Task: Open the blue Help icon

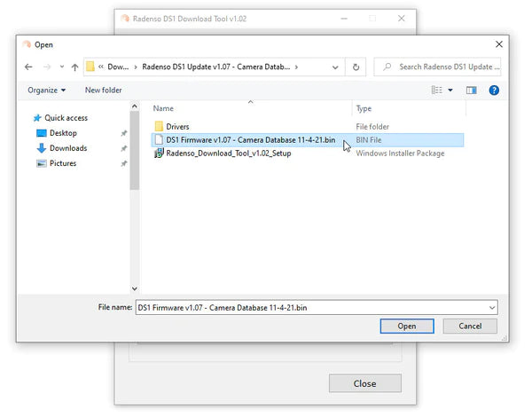Action: (494, 90)
